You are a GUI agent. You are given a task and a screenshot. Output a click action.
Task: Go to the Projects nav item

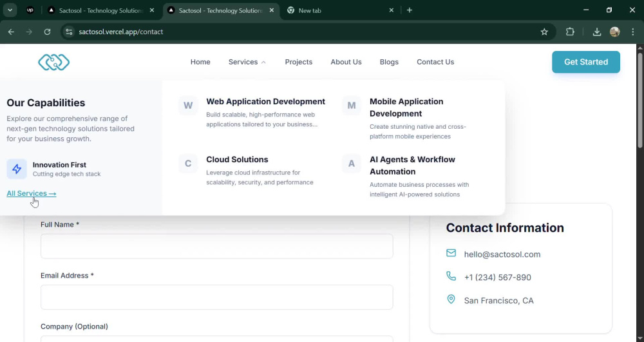299,62
